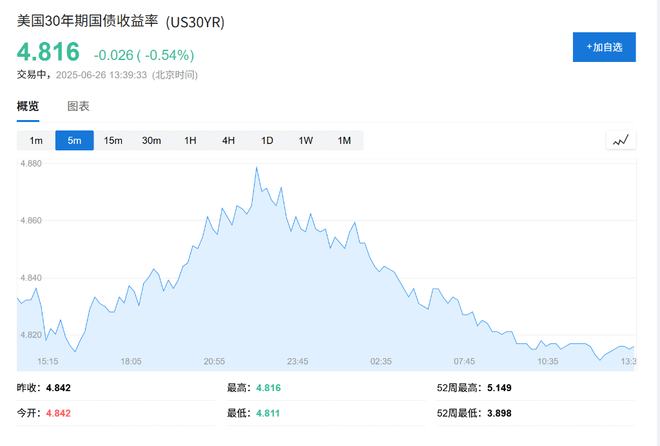Open the line chart style icon
The width and height of the screenshot is (660, 446).
[x=621, y=141]
